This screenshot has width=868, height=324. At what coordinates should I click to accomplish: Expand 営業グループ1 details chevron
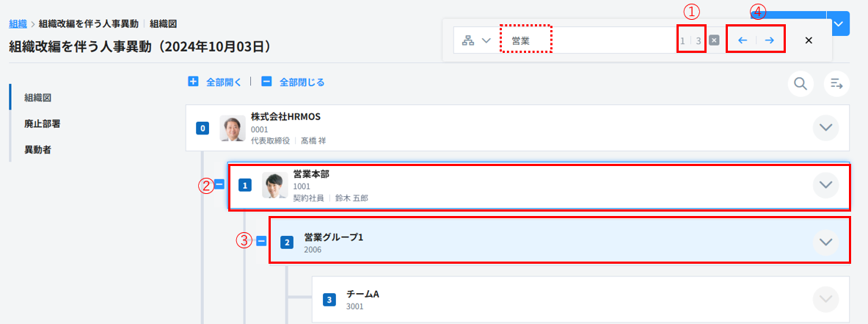pos(826,240)
